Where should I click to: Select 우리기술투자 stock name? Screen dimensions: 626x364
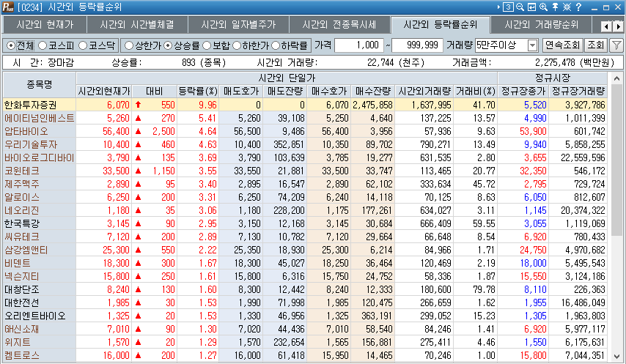pos(31,144)
